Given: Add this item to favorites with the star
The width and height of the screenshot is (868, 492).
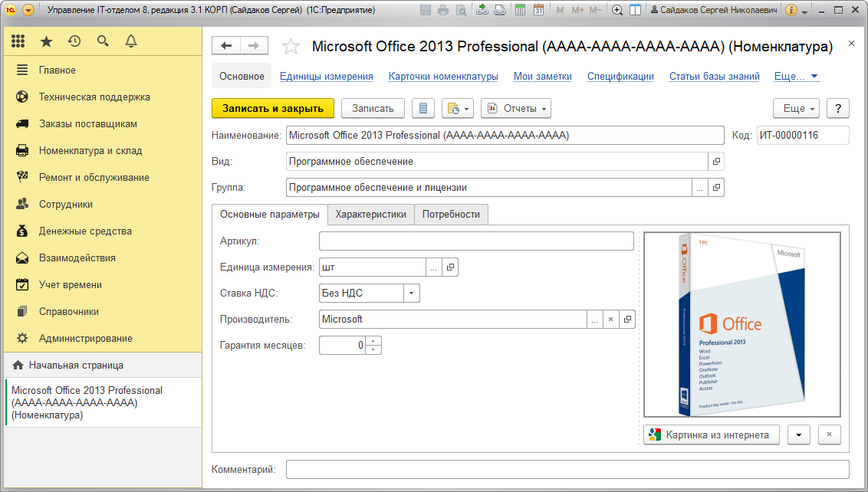Looking at the screenshot, I should click(x=291, y=47).
